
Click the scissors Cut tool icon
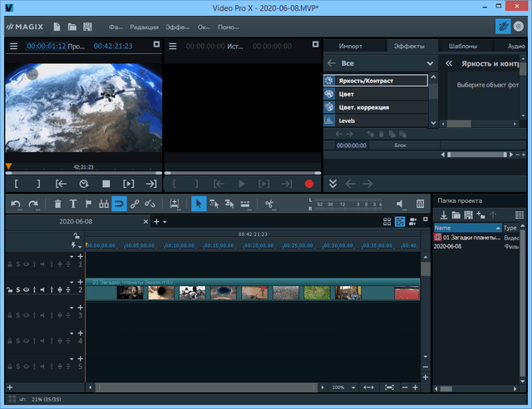pyautogui.click(x=269, y=204)
